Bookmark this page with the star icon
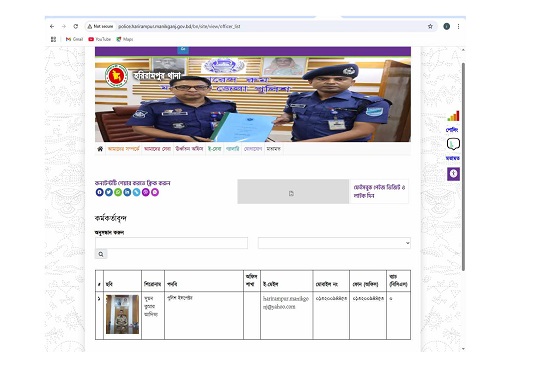550x365 pixels. [430, 26]
